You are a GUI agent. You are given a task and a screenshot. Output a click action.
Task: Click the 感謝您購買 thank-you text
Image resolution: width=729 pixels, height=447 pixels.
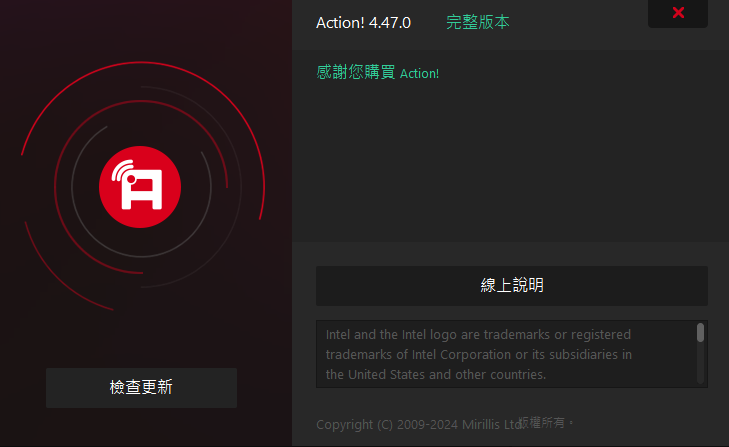(x=356, y=73)
